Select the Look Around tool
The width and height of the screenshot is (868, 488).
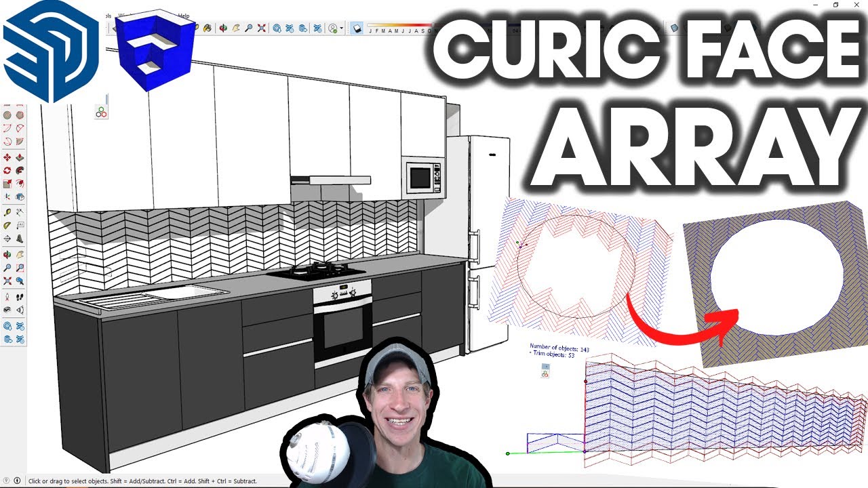7,309
